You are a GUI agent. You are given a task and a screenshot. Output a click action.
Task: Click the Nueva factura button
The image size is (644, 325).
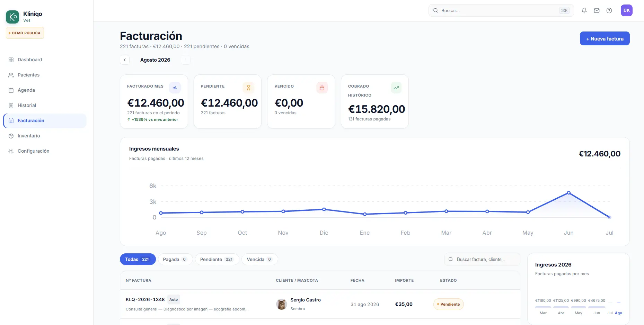coord(605,38)
